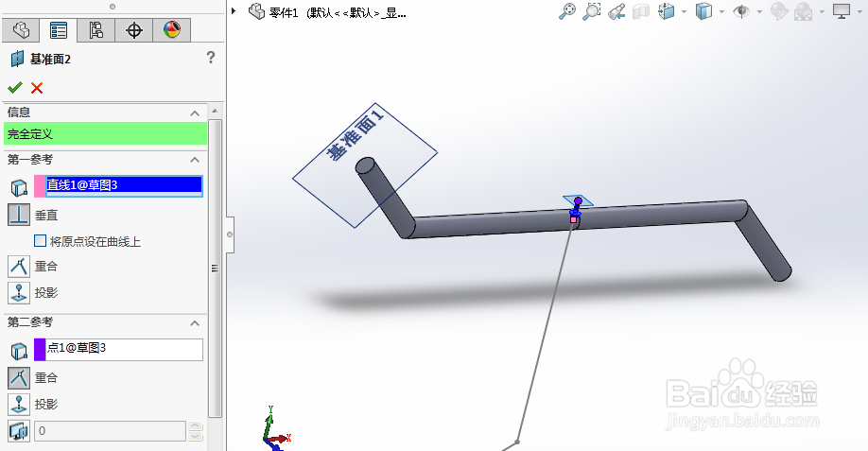Click the pink sketch point on tube

(574, 219)
